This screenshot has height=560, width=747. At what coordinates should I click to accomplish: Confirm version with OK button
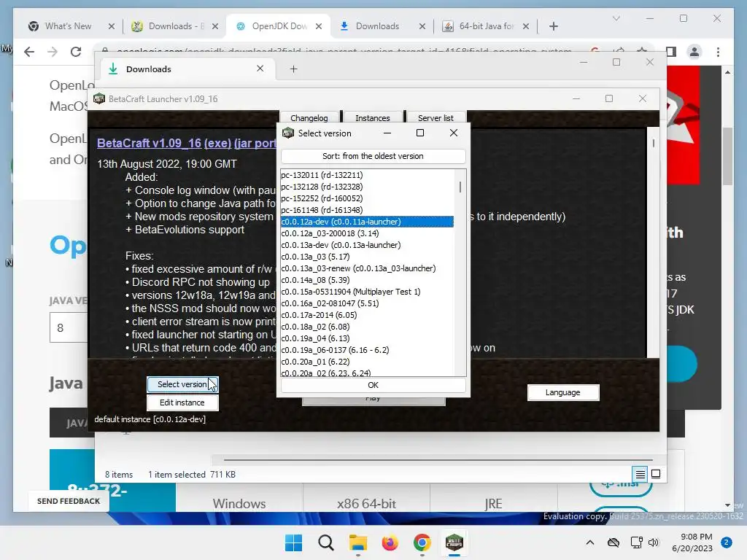coord(373,385)
